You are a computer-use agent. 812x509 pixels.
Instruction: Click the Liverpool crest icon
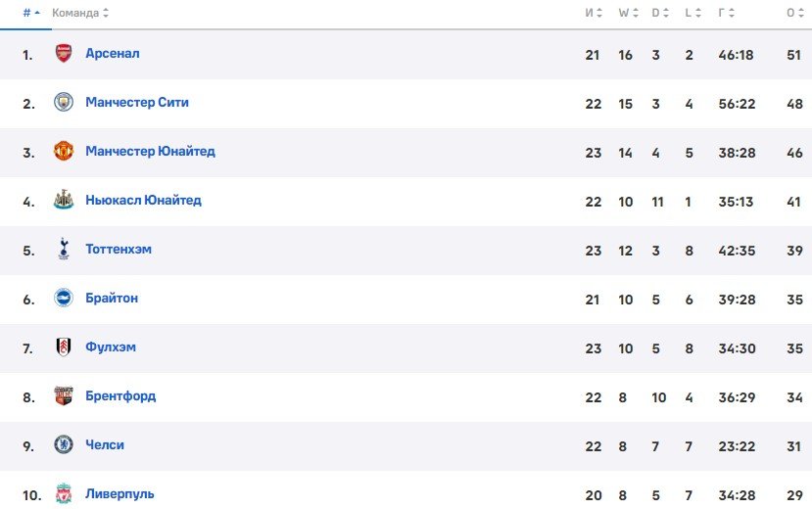point(64,493)
